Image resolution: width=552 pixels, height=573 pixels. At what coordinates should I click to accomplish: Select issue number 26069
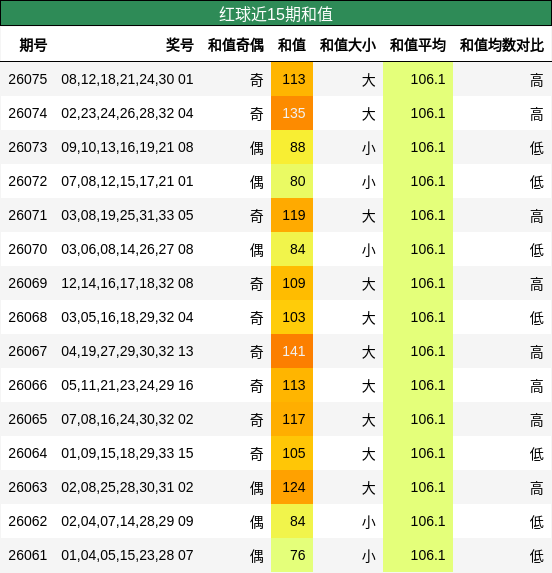point(28,283)
